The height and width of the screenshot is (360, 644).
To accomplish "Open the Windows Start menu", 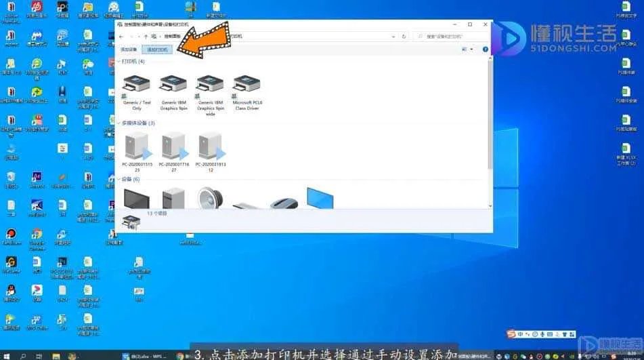I will coord(7,356).
